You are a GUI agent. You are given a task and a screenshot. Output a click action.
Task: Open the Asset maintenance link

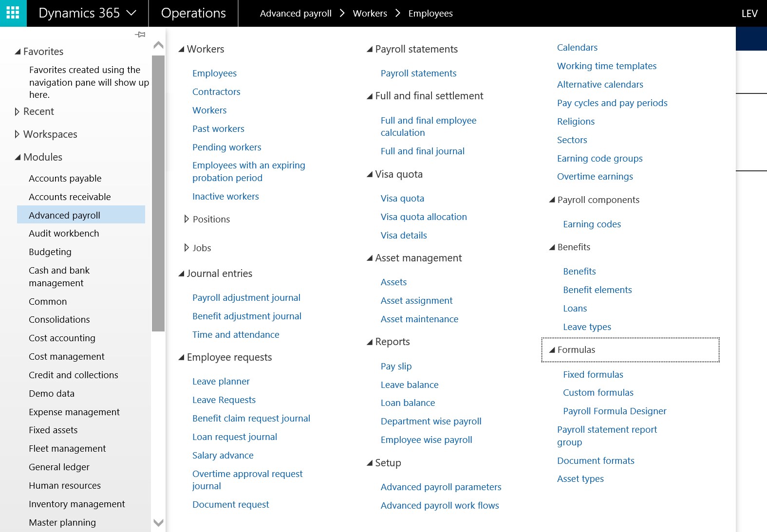pyautogui.click(x=419, y=319)
